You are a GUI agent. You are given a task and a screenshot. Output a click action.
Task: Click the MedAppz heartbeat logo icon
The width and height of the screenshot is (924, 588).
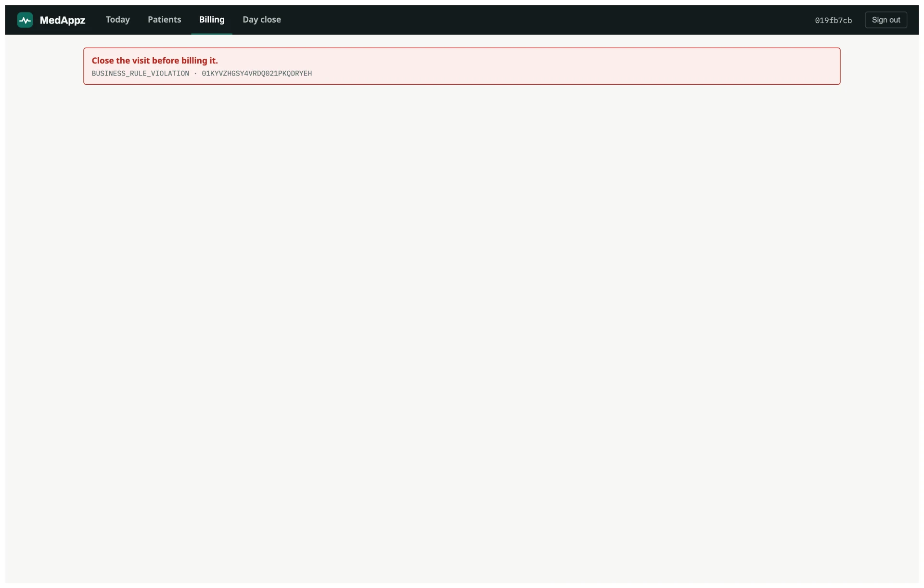point(25,20)
